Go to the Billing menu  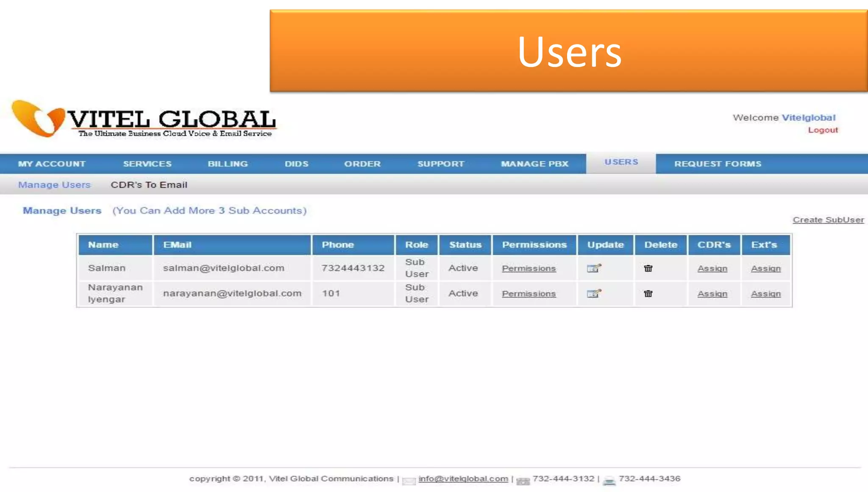(228, 164)
